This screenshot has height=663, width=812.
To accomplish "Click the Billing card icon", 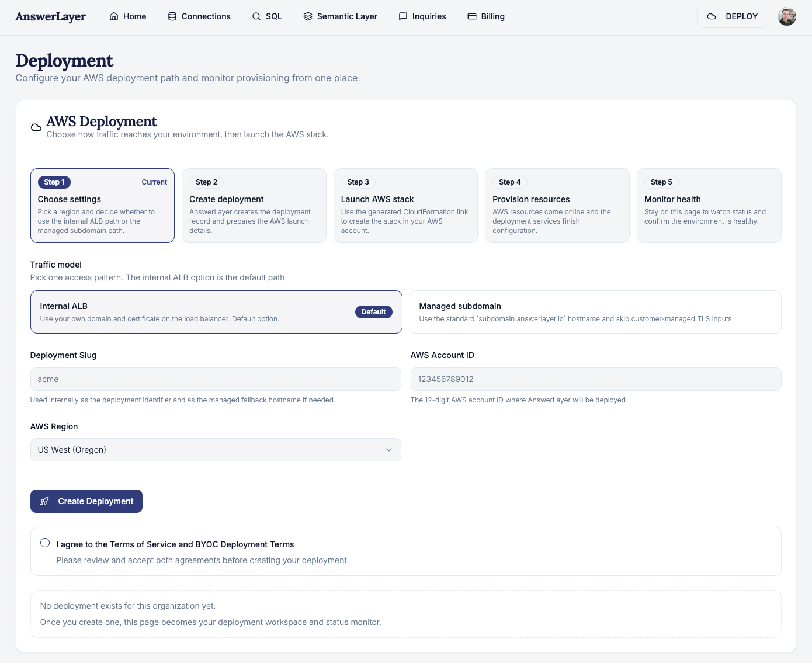I will coord(471,16).
